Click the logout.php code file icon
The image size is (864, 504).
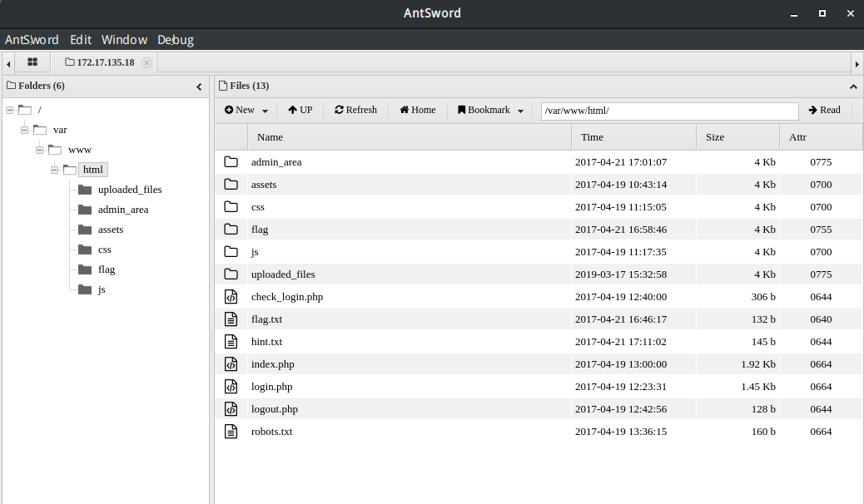click(x=231, y=409)
